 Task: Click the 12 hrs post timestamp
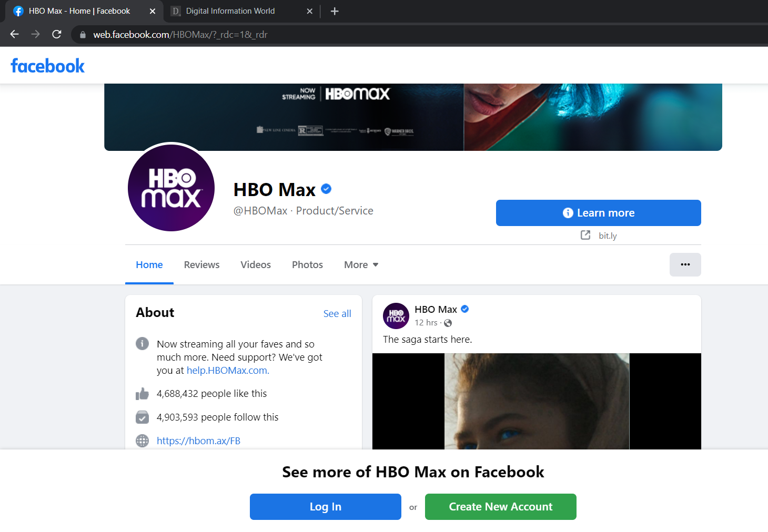click(426, 323)
